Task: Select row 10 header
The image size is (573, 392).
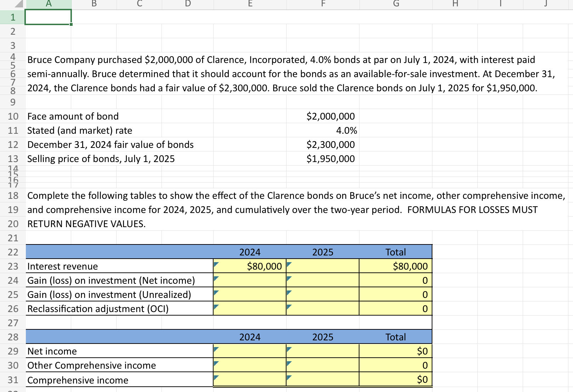Action: (12, 116)
